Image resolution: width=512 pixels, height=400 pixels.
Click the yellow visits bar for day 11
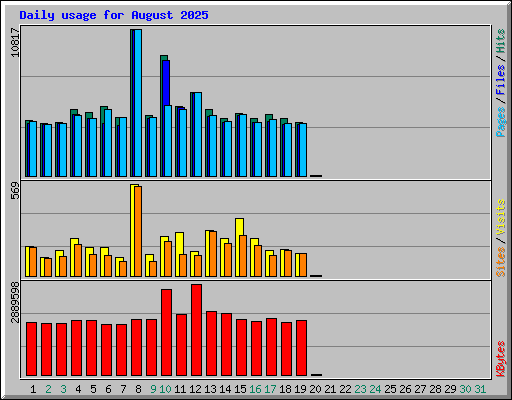click(x=179, y=243)
